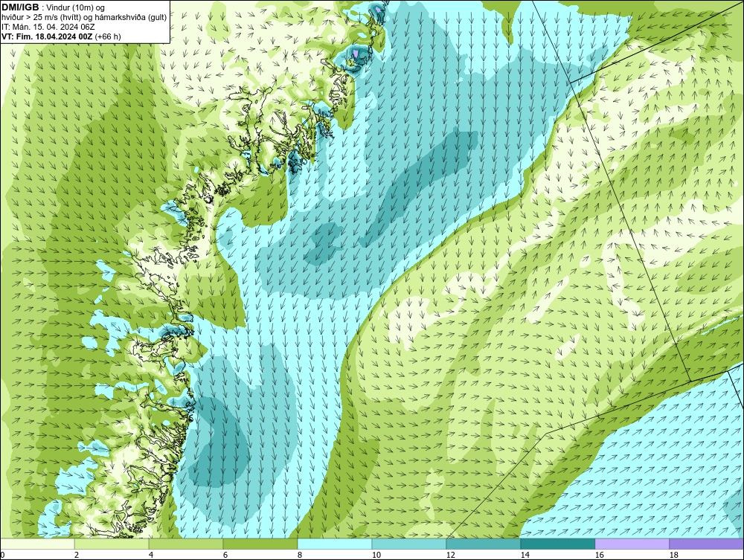Click the legend label '8'
Image resolution: width=744 pixels, height=560 pixels.
(300, 555)
